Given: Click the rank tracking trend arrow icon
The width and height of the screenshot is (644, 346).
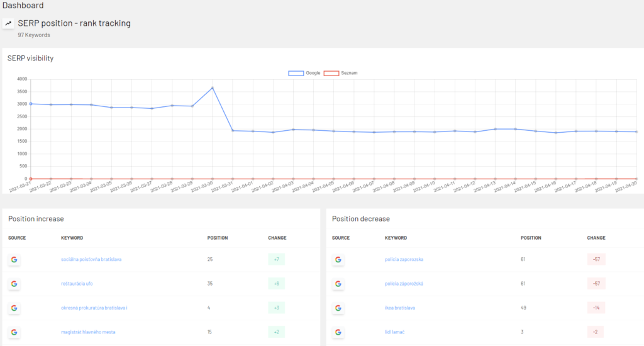Looking at the screenshot, I should pos(8,23).
